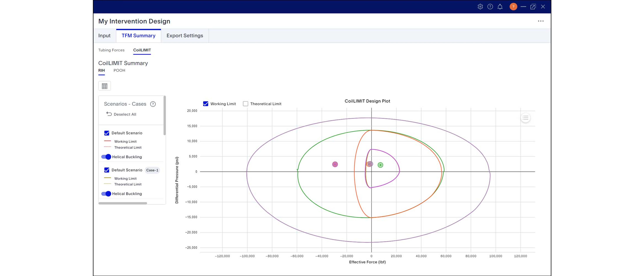Open the Tubing Forces tab

111,50
